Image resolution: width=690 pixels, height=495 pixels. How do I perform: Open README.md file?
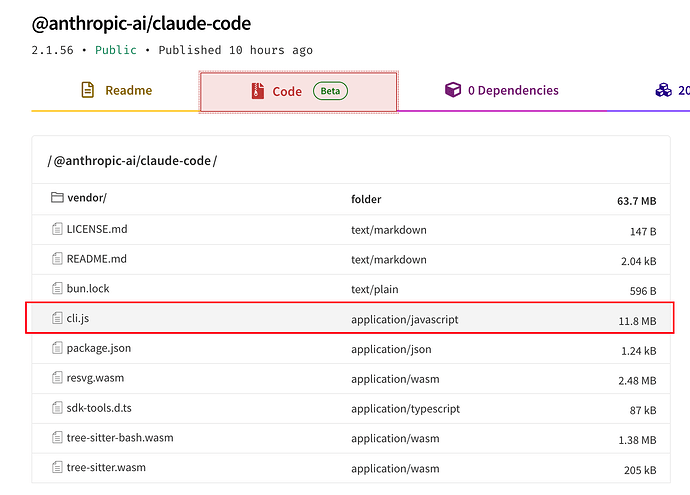(96, 259)
